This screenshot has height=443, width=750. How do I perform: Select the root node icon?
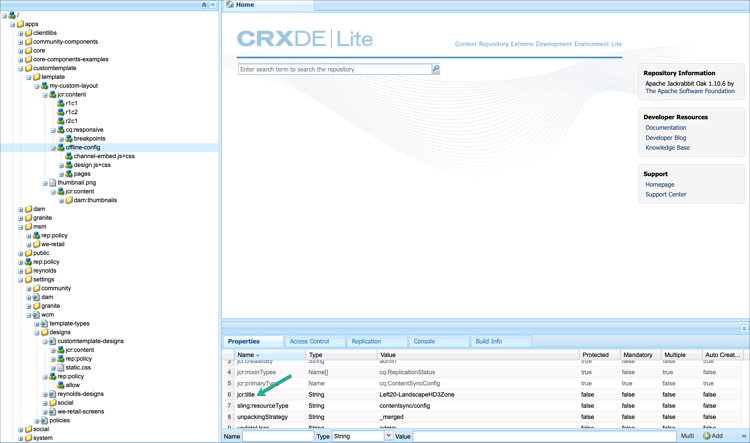click(12, 15)
